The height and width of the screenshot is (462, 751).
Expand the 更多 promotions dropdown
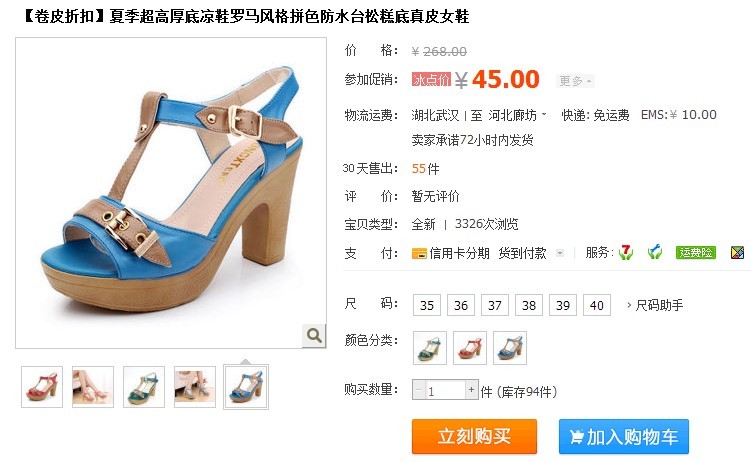tap(575, 81)
